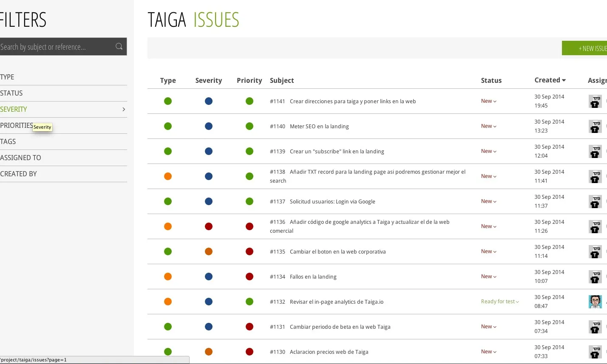Click the severity dot for issue #1136
The image size is (607, 364).
tap(209, 226)
